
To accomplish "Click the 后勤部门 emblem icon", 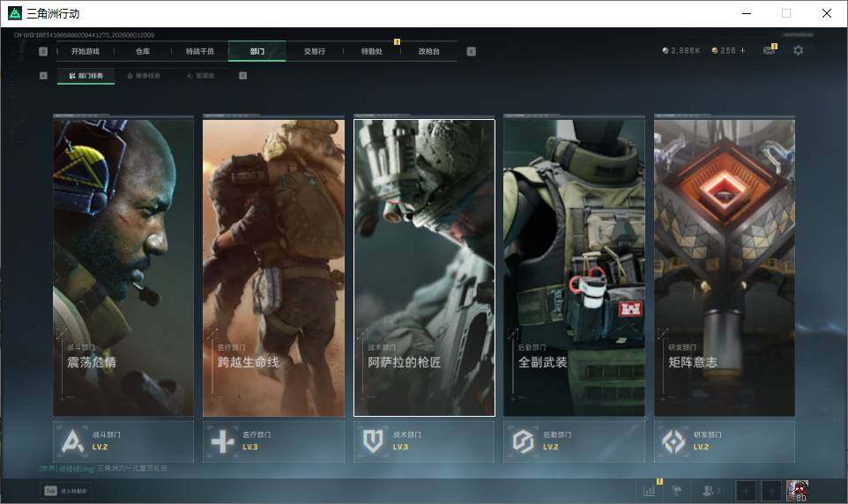I will pos(523,441).
